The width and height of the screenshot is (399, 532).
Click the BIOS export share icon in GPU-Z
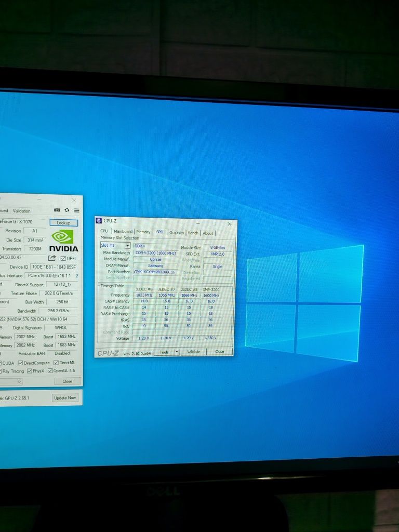pos(52,258)
